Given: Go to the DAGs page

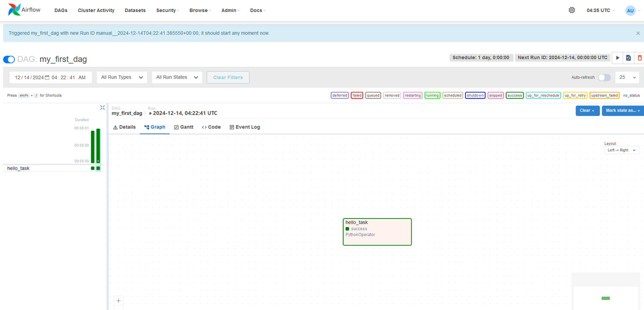Looking at the screenshot, I should pos(61,10).
